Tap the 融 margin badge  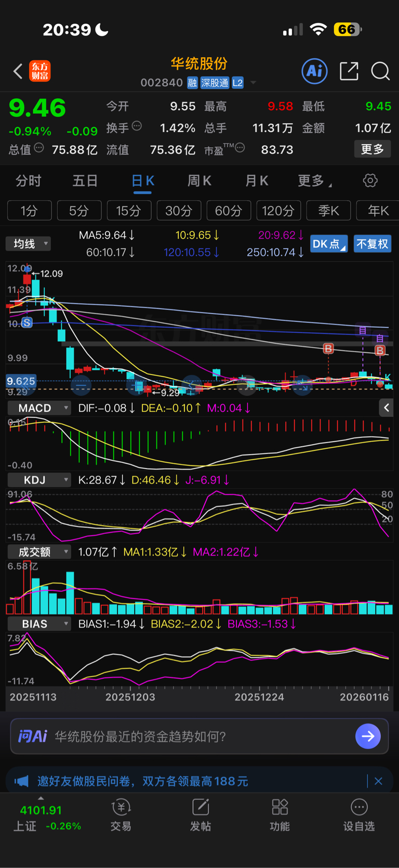tap(192, 83)
